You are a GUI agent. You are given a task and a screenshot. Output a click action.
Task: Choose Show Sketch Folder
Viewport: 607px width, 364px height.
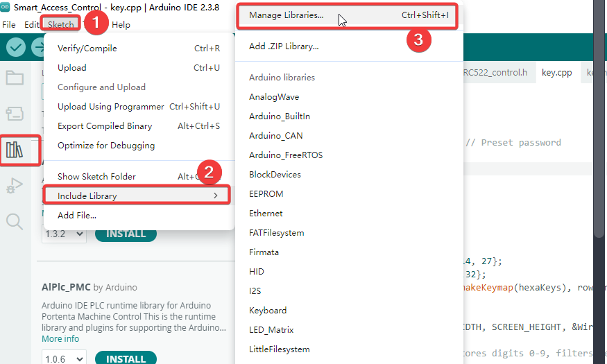pyautogui.click(x=139, y=176)
